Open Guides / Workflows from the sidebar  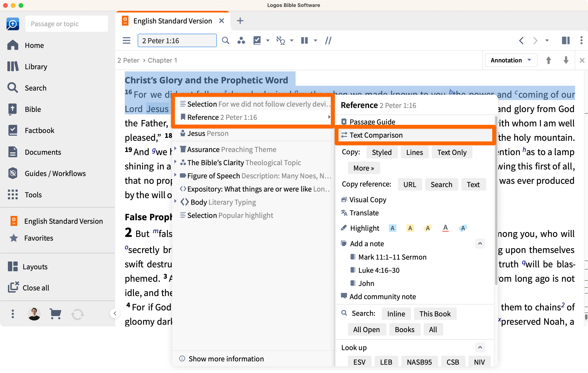[x=46, y=173]
